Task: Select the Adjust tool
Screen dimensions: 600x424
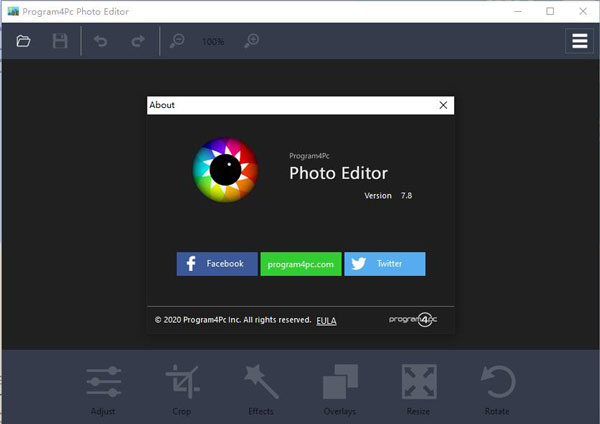Action: tap(103, 390)
